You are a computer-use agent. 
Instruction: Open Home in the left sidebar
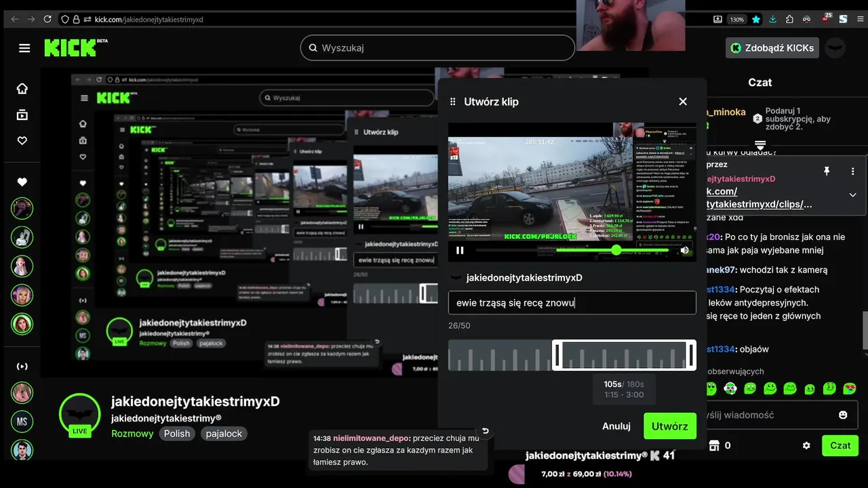pyautogui.click(x=22, y=89)
